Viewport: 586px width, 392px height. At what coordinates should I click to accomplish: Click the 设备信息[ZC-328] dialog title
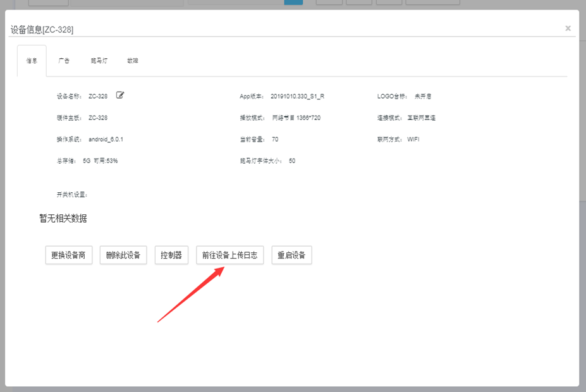pos(42,30)
